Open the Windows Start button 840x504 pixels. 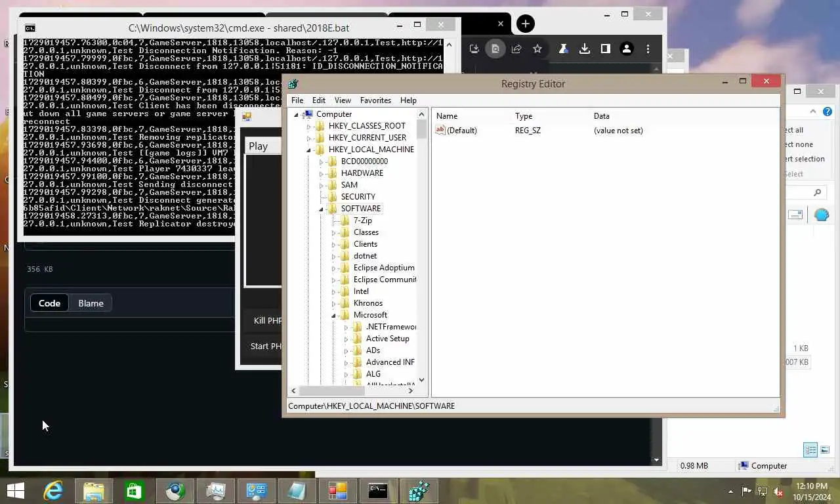coord(15,490)
